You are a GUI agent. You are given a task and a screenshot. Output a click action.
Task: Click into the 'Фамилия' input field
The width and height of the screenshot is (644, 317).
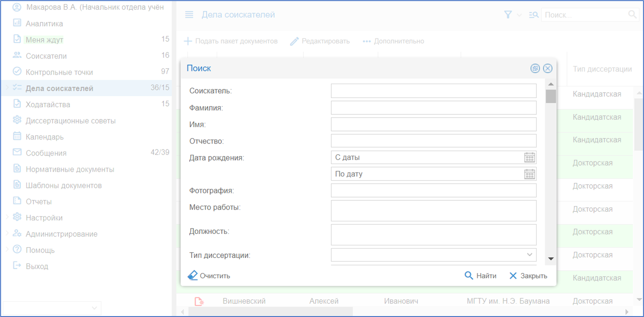point(433,107)
